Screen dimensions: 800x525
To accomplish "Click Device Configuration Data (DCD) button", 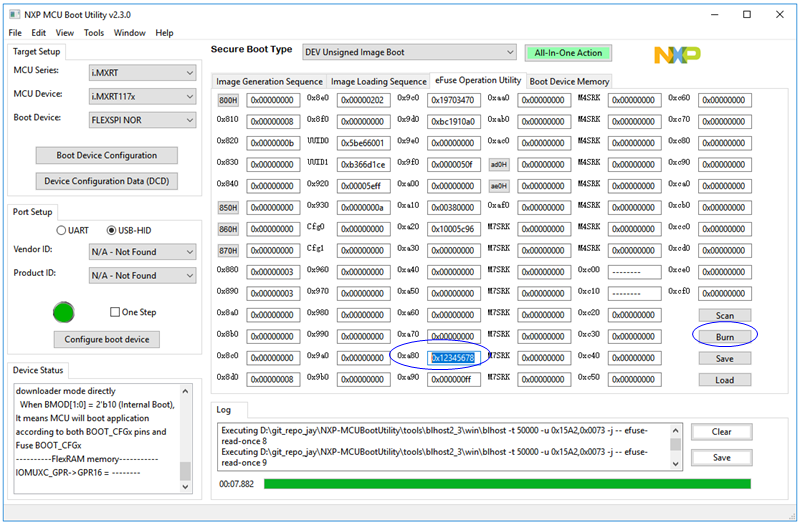I will (x=107, y=181).
